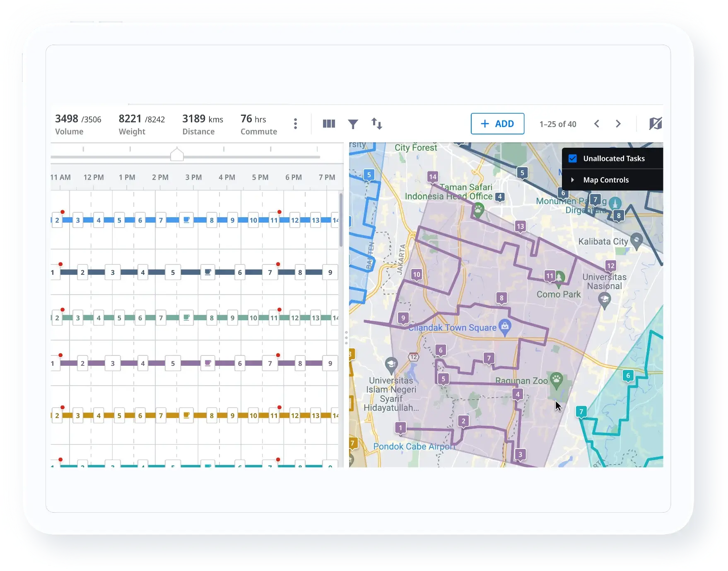Toggle the hide-map icon at top right
This screenshot has width=728, height=571.
pyautogui.click(x=656, y=123)
